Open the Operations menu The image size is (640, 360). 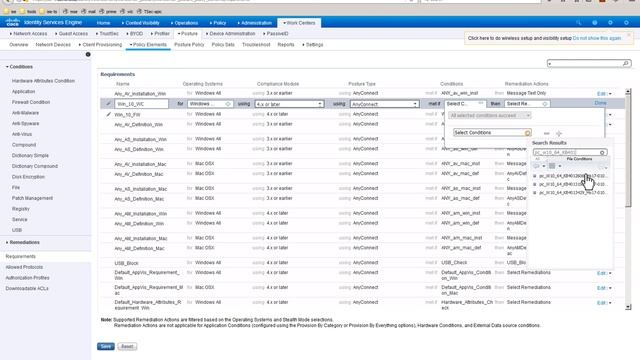(184, 23)
